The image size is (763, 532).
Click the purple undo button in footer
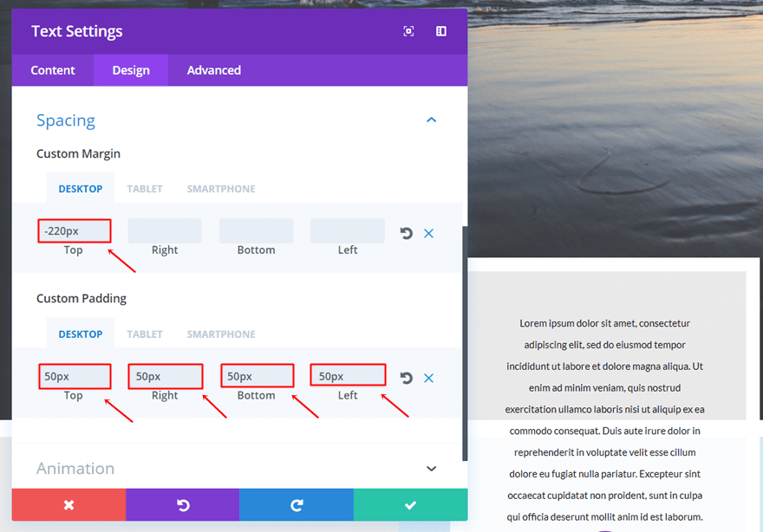point(183,505)
